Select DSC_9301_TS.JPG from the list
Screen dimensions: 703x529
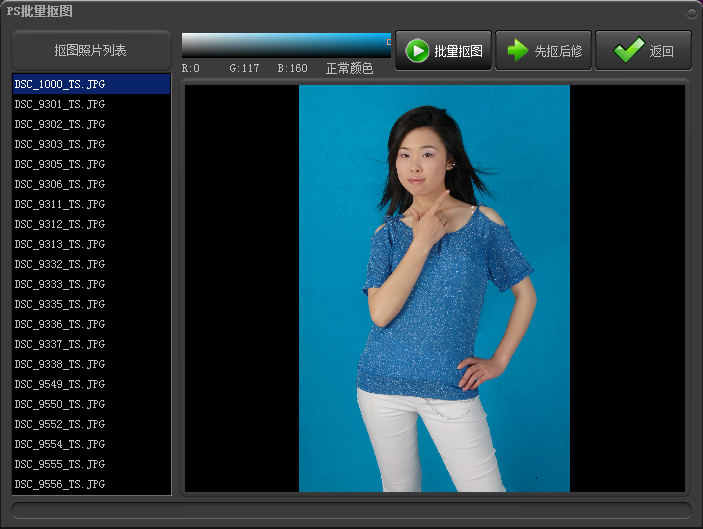60,104
